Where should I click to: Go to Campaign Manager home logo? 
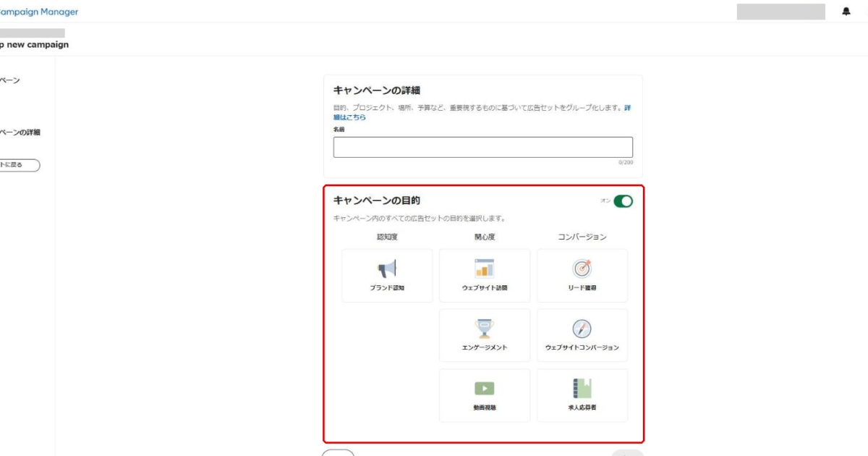tap(38, 12)
